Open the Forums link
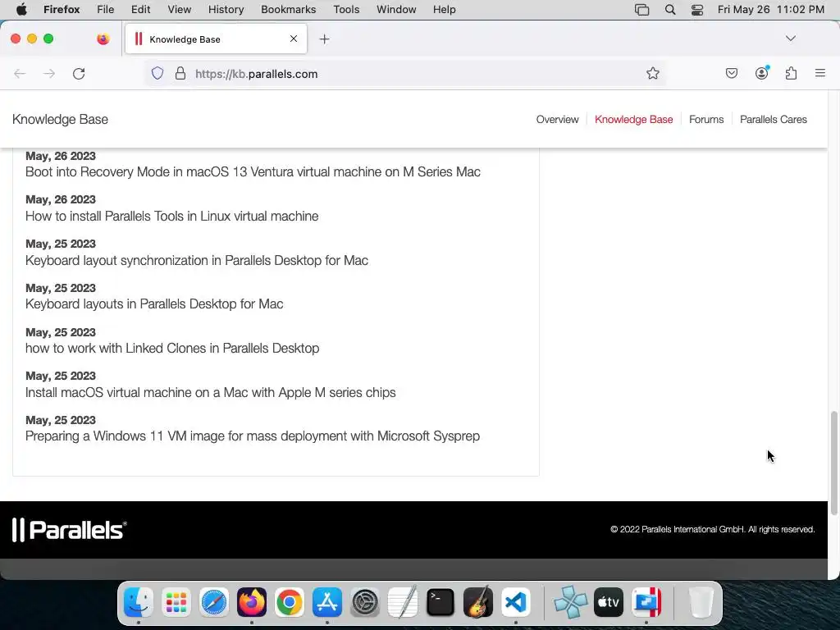The image size is (840, 630). pos(706,120)
